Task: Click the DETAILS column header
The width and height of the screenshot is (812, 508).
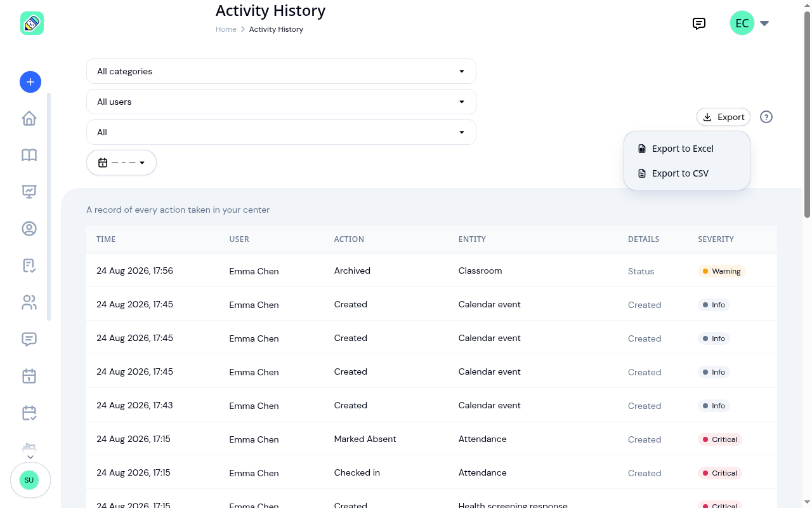Action: (643, 239)
